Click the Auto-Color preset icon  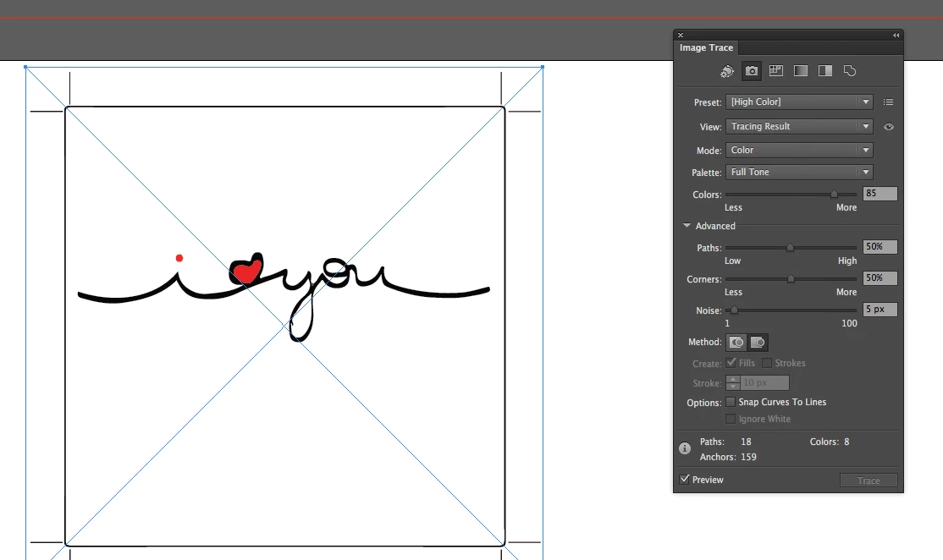coord(727,72)
